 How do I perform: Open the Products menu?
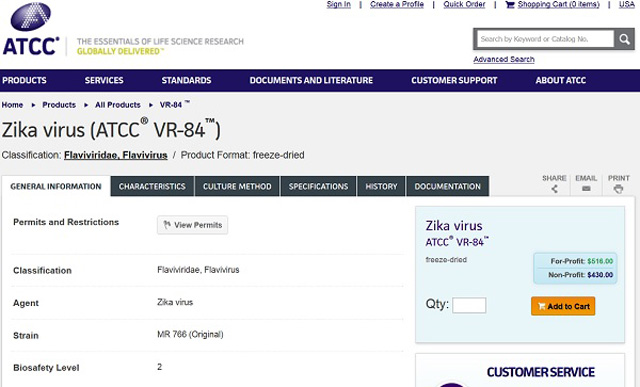(24, 80)
